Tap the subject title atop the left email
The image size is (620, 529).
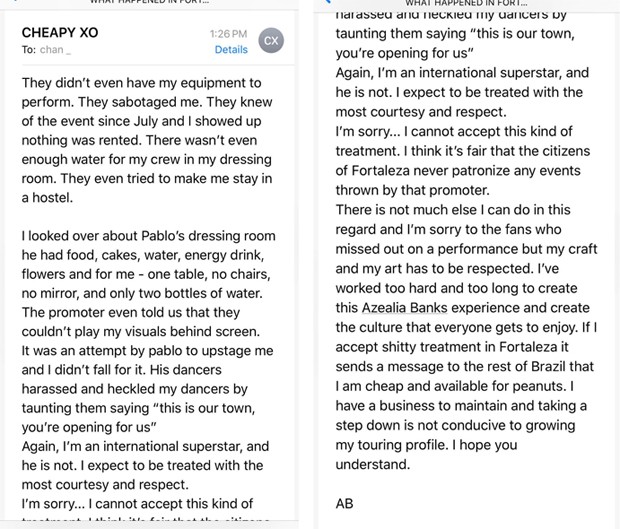pos(149,2)
